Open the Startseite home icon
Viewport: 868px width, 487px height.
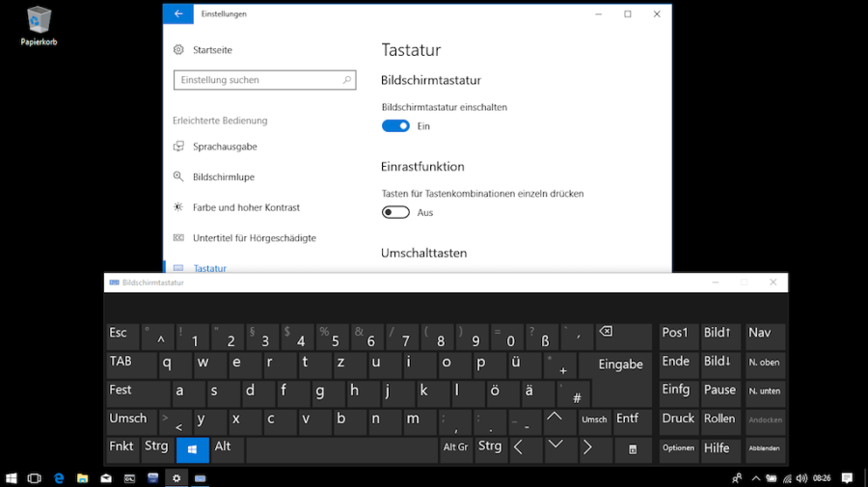point(178,50)
